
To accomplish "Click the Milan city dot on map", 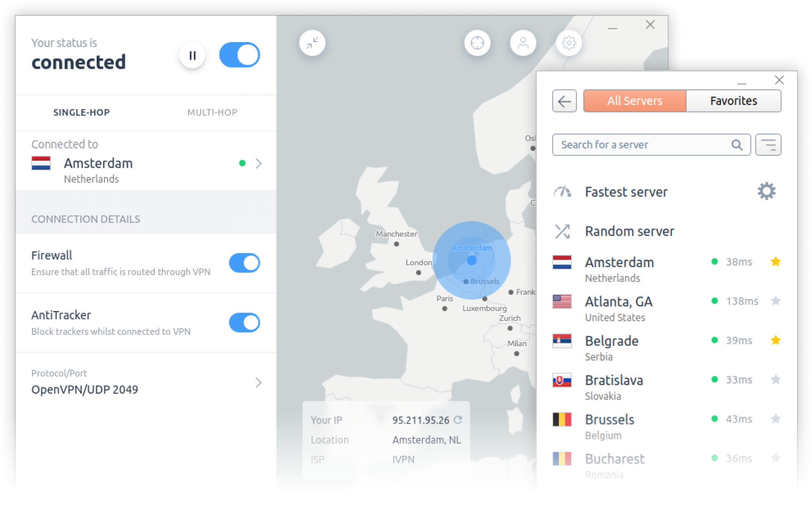I will pos(516,354).
